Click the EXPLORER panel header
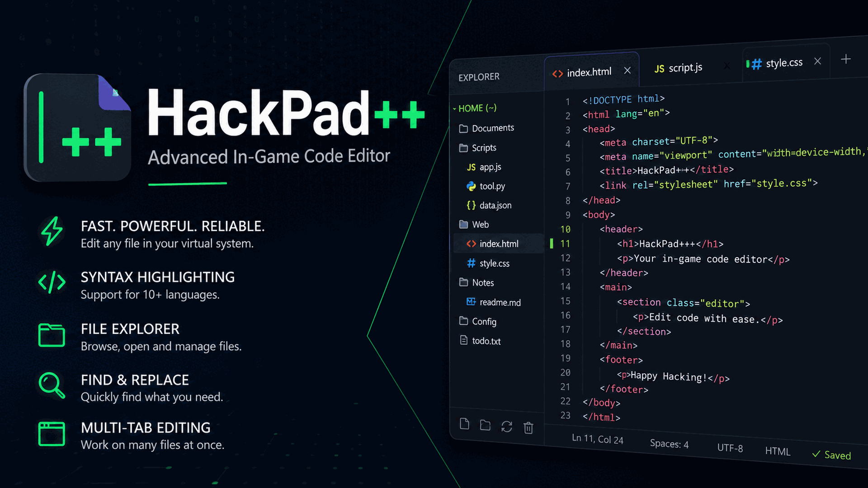Image resolution: width=868 pixels, height=488 pixels. tap(479, 77)
